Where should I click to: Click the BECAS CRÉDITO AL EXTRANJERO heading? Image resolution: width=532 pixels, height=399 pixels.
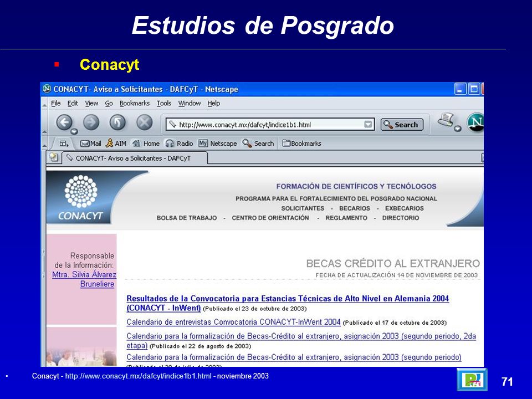(x=393, y=263)
